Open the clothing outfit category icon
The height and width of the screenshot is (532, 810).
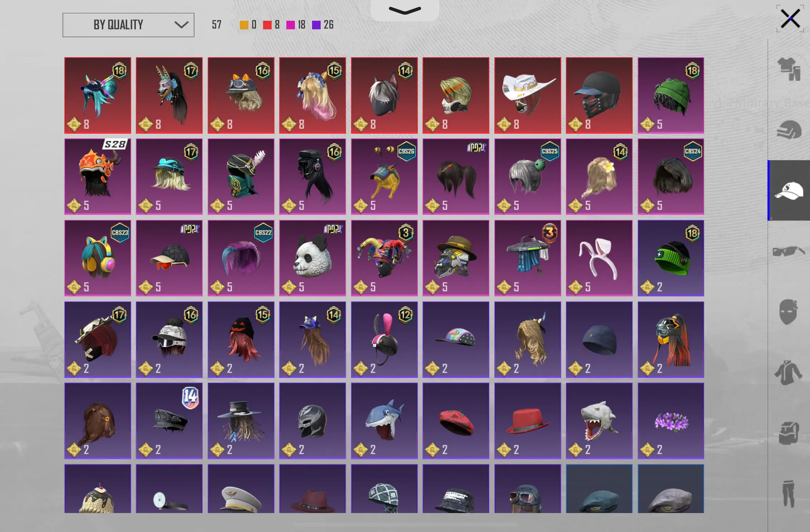789,69
